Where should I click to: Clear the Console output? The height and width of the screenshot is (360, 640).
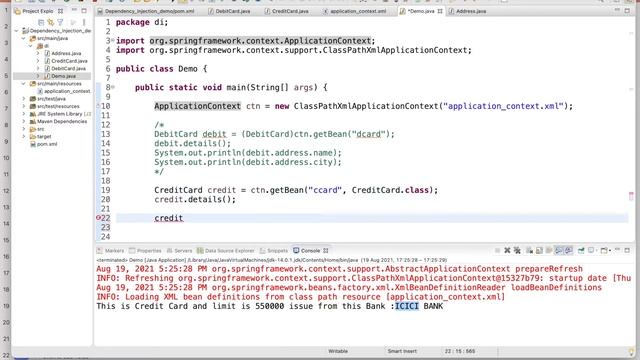point(529,250)
